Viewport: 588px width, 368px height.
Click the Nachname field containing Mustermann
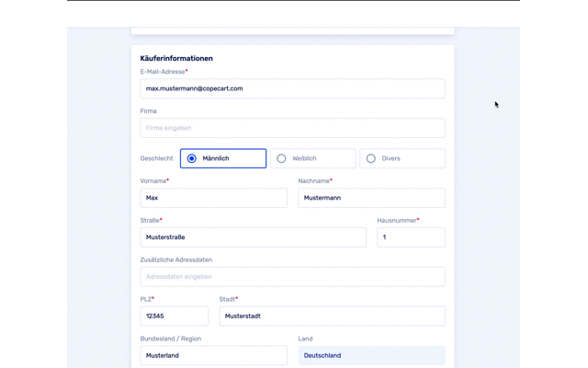pyautogui.click(x=371, y=198)
